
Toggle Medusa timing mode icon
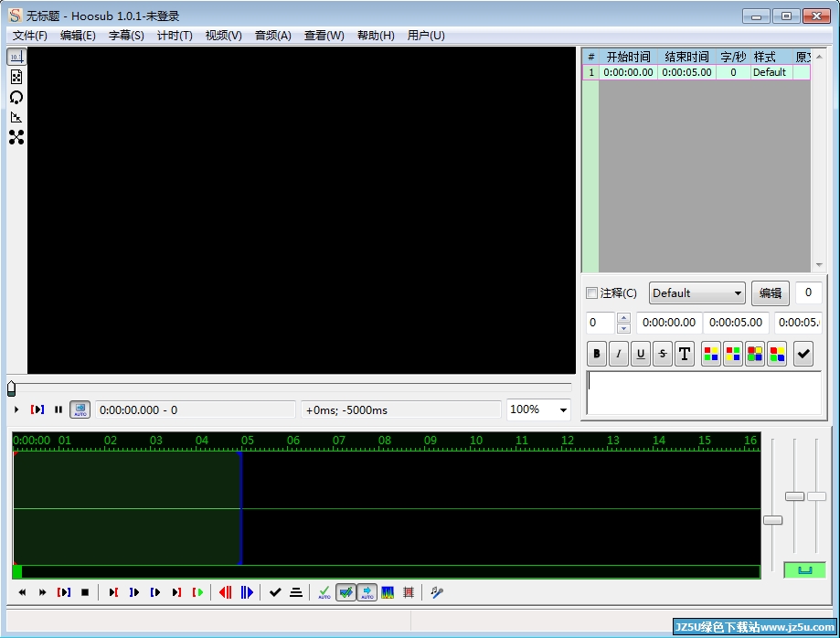coord(409,592)
